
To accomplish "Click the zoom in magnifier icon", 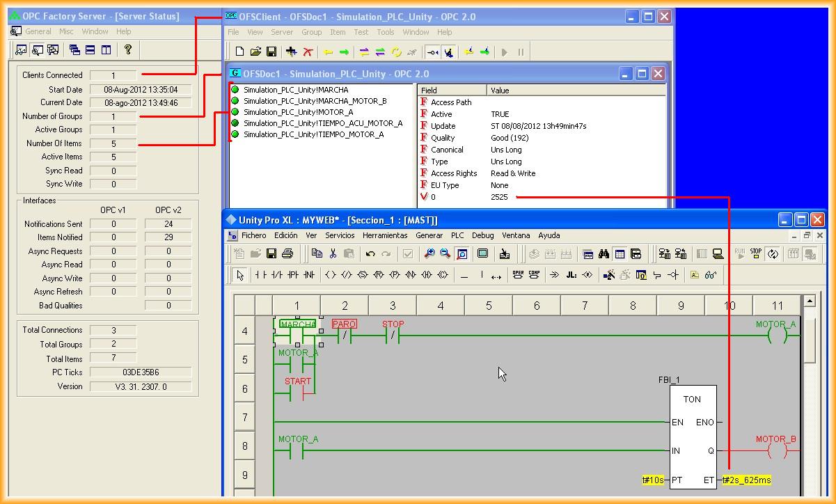I will 429,254.
